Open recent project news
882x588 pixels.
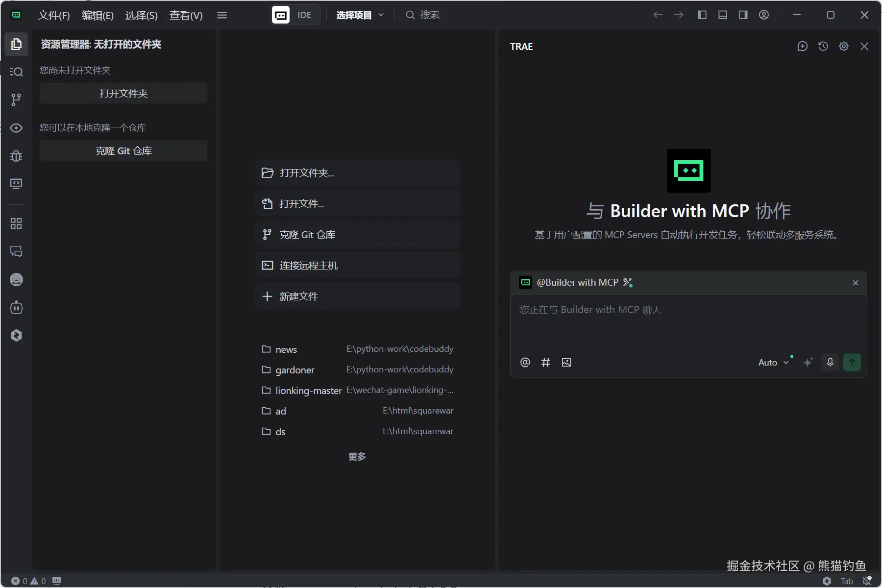tap(357, 349)
